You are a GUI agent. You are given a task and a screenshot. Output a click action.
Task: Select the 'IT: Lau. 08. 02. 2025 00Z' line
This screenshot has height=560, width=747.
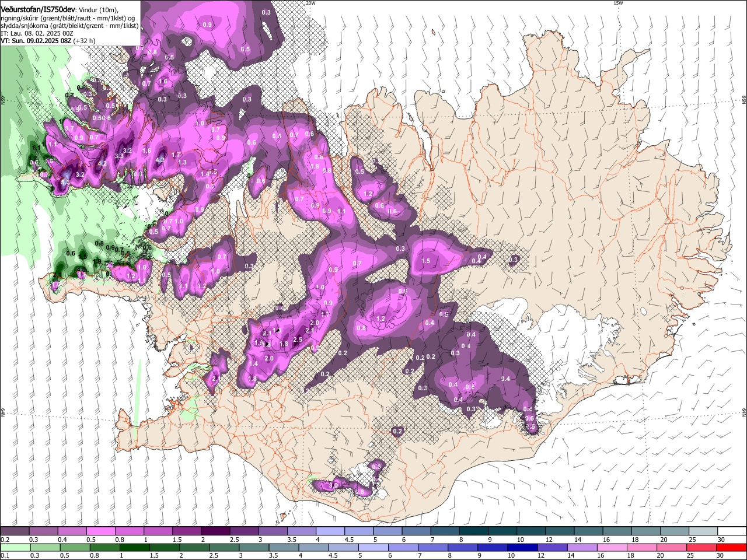pos(37,33)
